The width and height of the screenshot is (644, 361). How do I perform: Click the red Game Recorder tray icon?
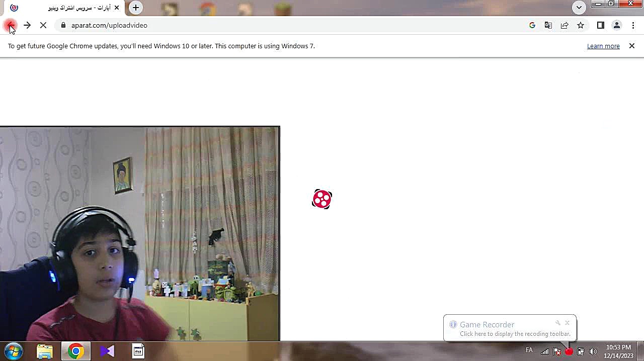point(569,351)
